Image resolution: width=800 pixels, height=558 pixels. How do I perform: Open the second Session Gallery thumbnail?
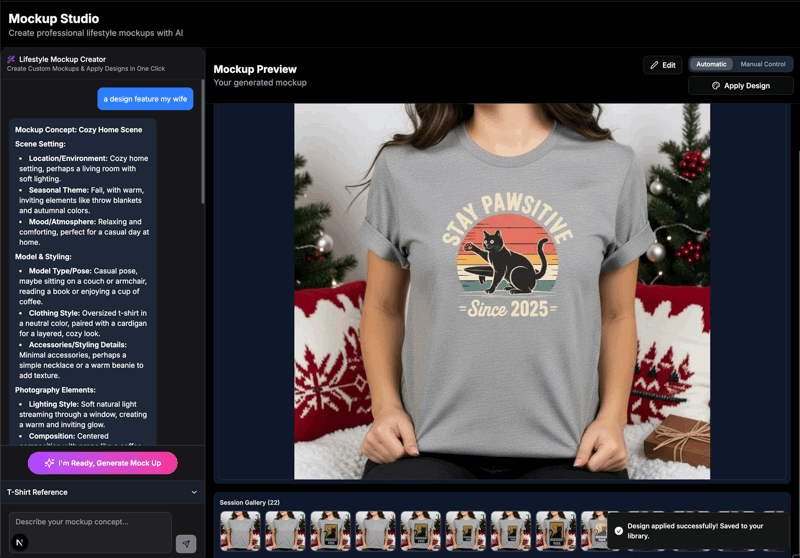[x=285, y=531]
